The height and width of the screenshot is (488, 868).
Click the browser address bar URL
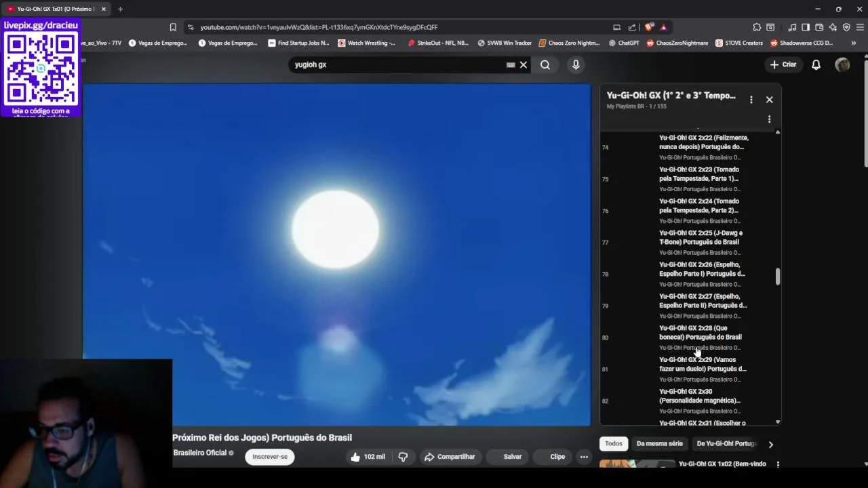click(319, 27)
